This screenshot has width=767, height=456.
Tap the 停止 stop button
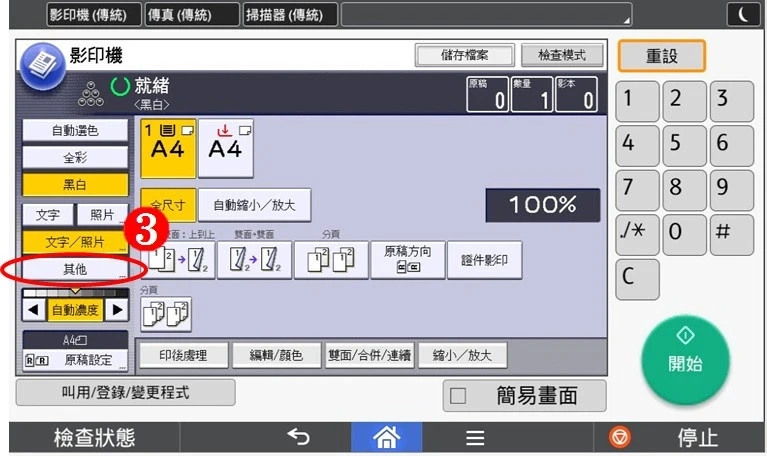[x=680, y=437]
